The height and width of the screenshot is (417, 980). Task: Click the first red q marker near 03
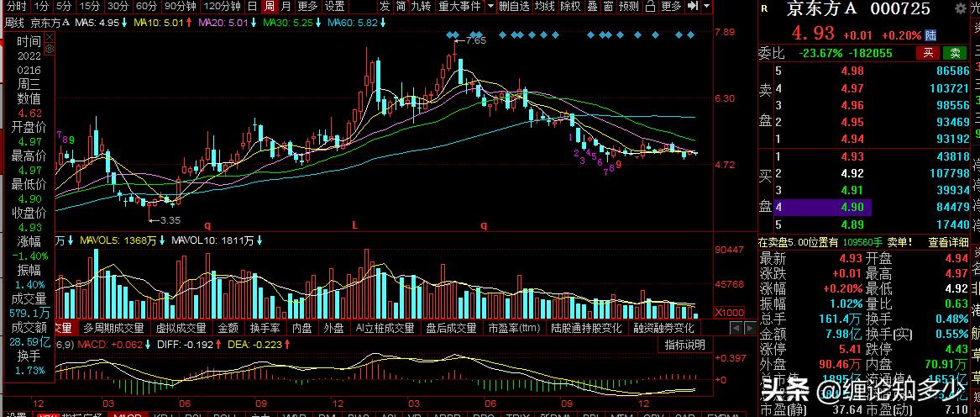coord(207,224)
